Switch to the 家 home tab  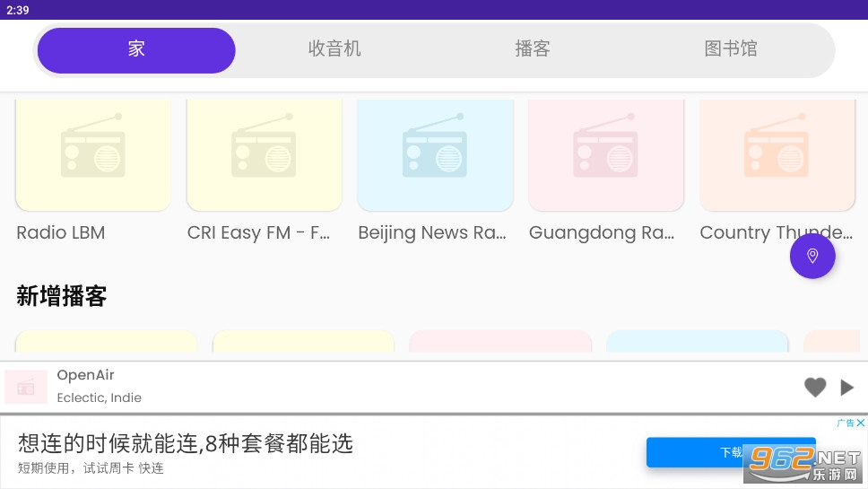[136, 50]
